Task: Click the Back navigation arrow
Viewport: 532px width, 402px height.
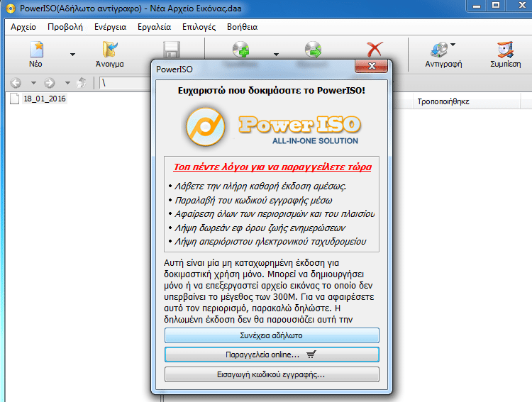Action: point(16,83)
